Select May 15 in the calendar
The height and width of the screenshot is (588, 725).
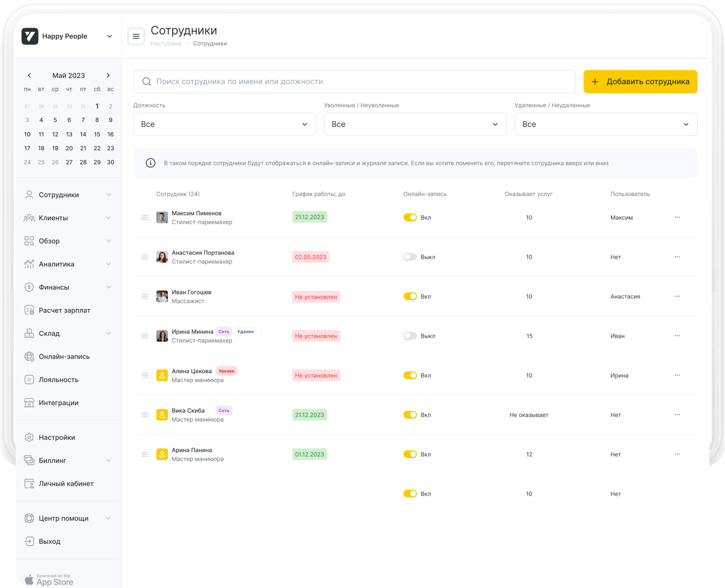[97, 134]
